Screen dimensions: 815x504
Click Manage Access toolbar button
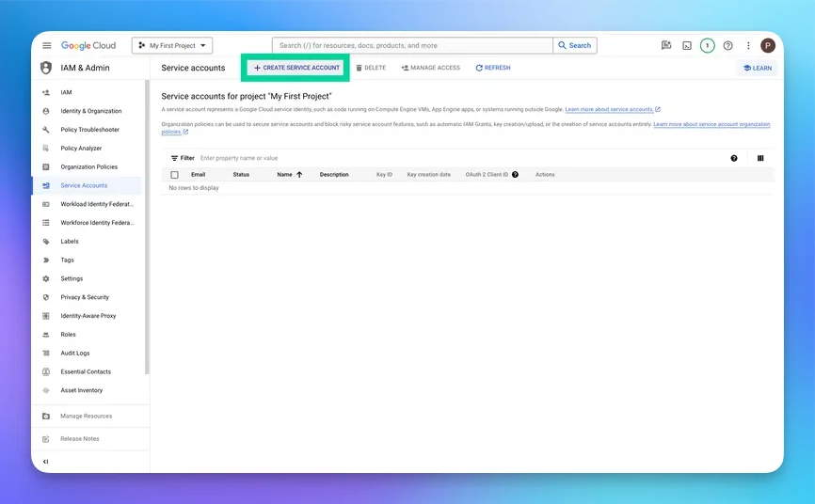tap(431, 68)
